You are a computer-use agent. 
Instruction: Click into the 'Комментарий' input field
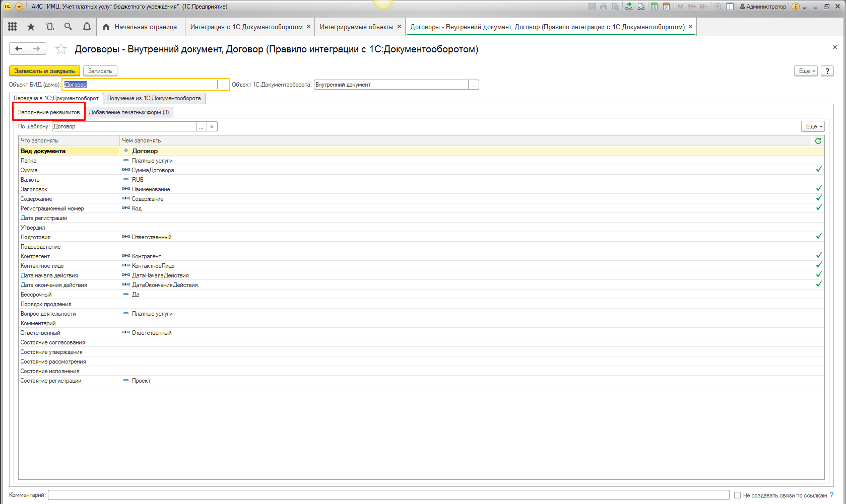click(x=388, y=495)
